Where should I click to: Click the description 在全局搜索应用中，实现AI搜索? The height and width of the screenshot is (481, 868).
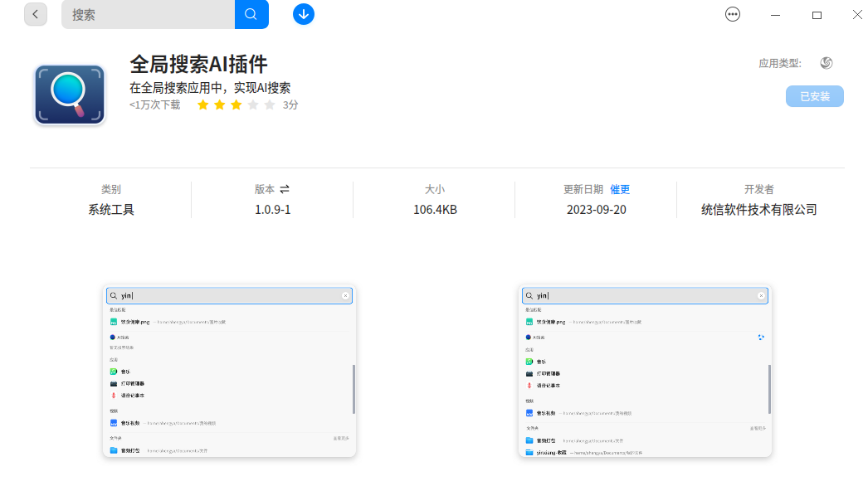210,87
